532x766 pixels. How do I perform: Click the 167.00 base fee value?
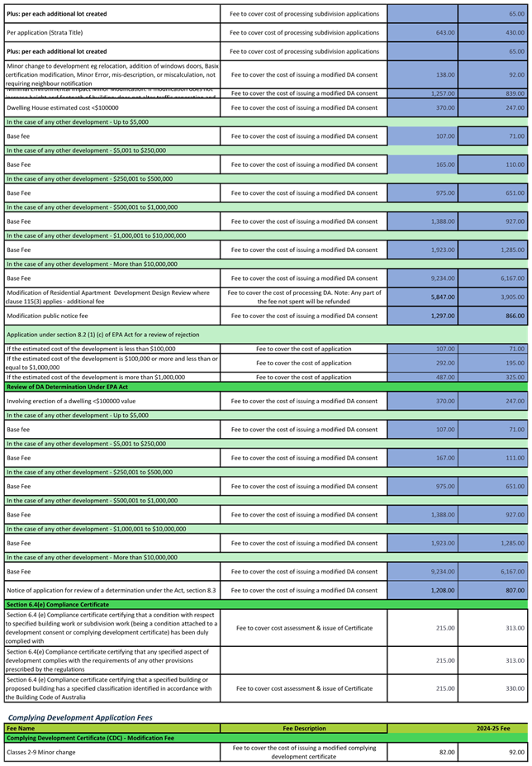click(x=445, y=458)
